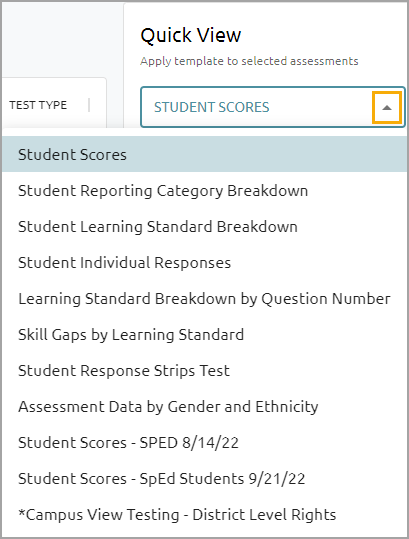Select Assessment Data by Gender and Ethnicity
Screen dimensions: 409x539
(204, 407)
